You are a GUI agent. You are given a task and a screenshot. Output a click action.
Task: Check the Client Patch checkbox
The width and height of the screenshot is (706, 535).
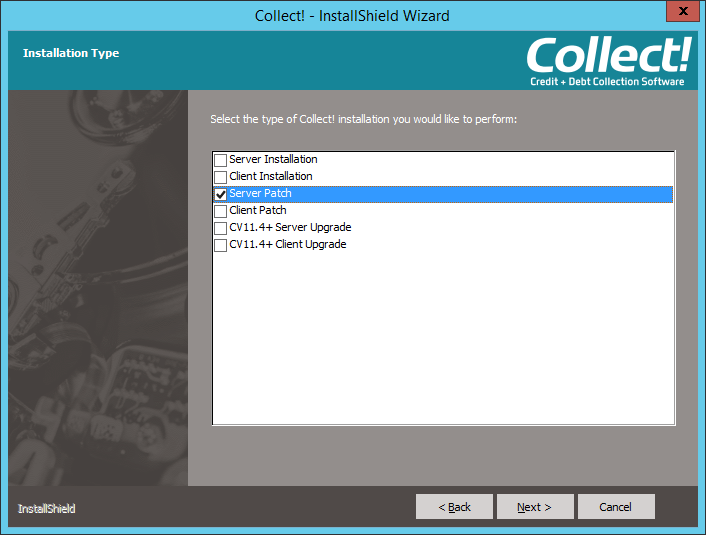click(220, 211)
